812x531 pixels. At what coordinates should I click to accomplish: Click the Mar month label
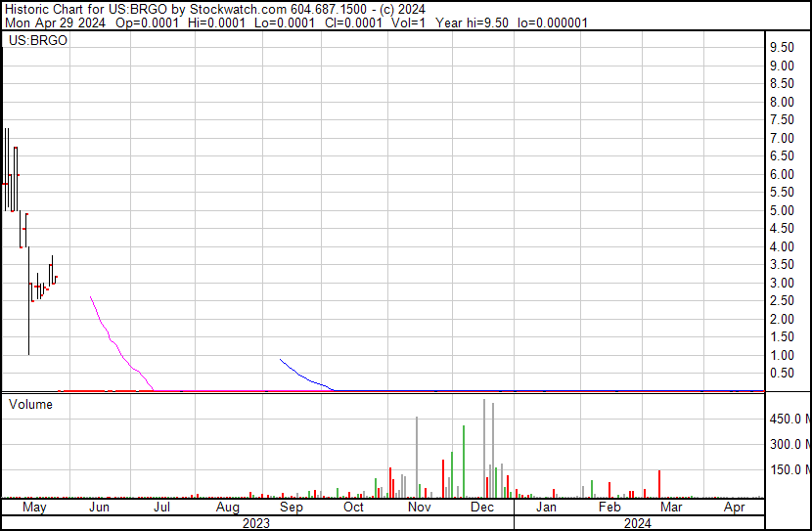tap(671, 508)
